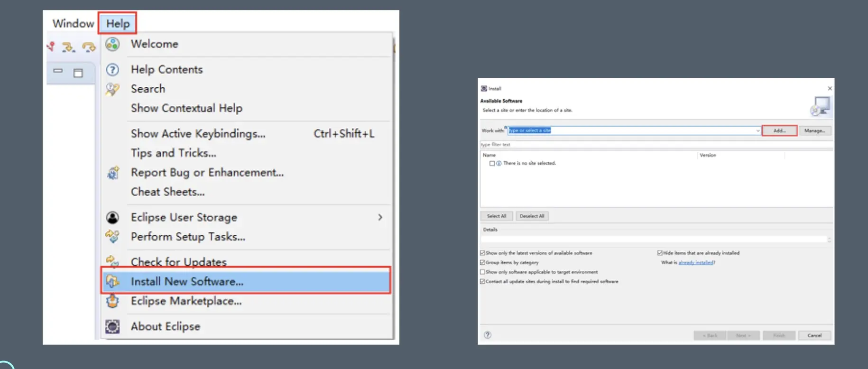Image resolution: width=868 pixels, height=369 pixels.
Task: Open Help Contents menu entry
Action: pos(167,69)
